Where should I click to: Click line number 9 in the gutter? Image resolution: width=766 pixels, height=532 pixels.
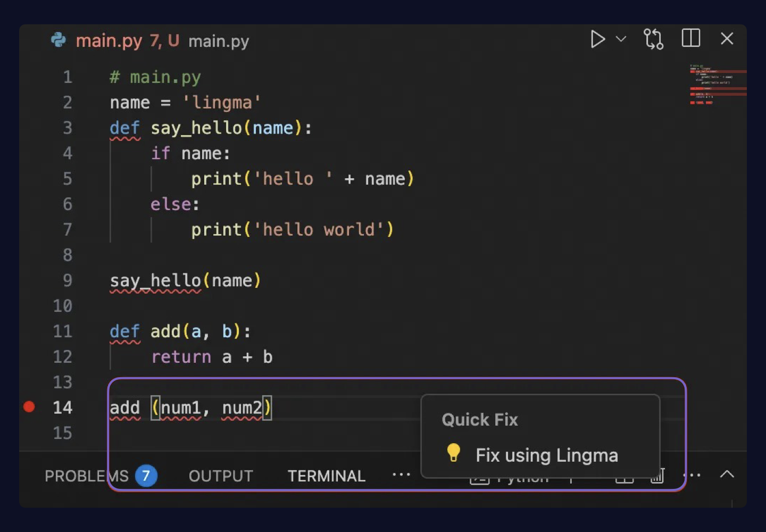pyautogui.click(x=68, y=280)
